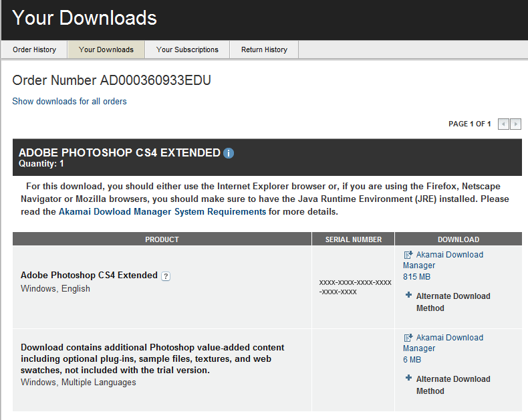Select the masked serial number text
The height and width of the screenshot is (420, 528).
[356, 287]
